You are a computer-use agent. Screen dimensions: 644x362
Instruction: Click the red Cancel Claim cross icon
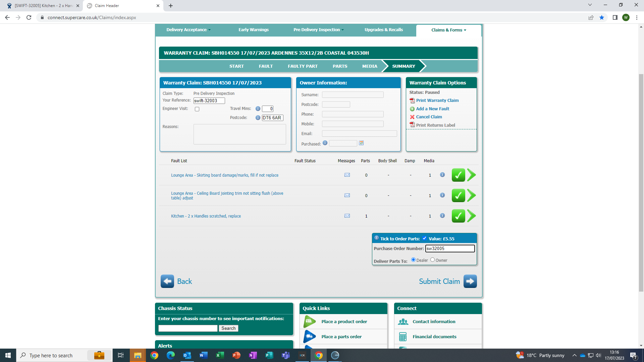[x=412, y=117]
